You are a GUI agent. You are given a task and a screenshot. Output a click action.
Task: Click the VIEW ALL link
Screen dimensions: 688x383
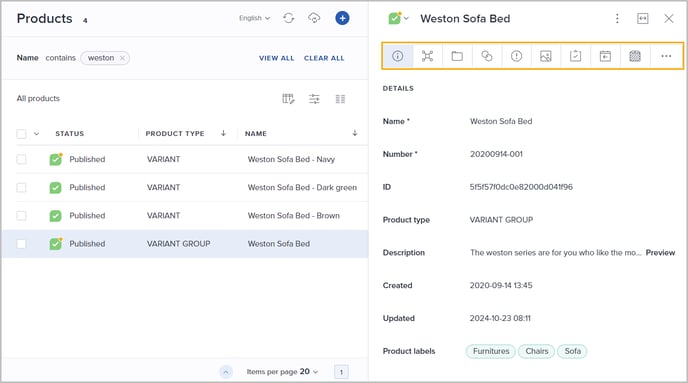[276, 58]
